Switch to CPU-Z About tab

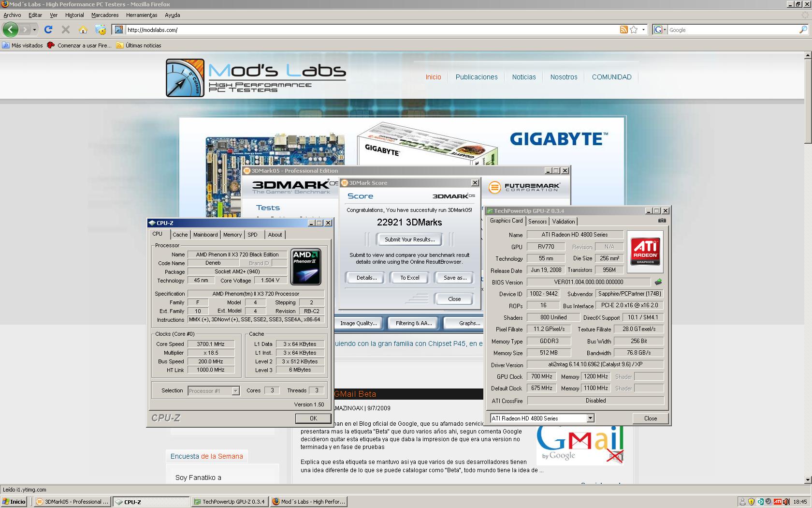275,235
